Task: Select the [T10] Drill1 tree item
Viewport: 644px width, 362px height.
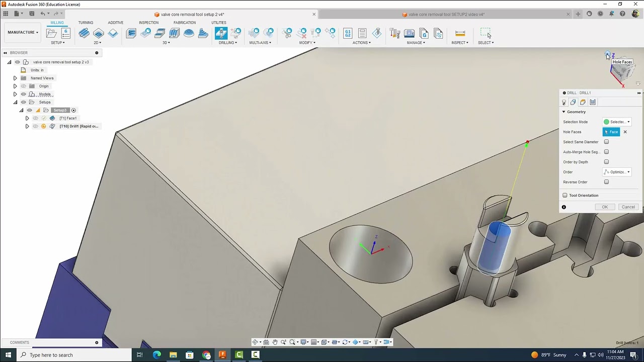Action: (79, 126)
